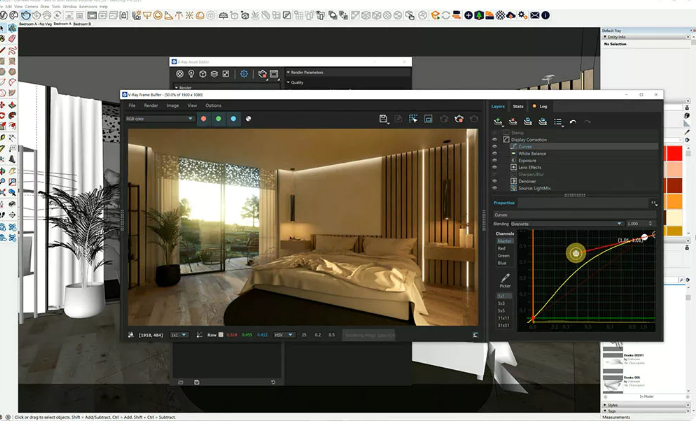This screenshot has height=424, width=697.
Task: Select the Source: LightMix layer
Action: tap(534, 188)
